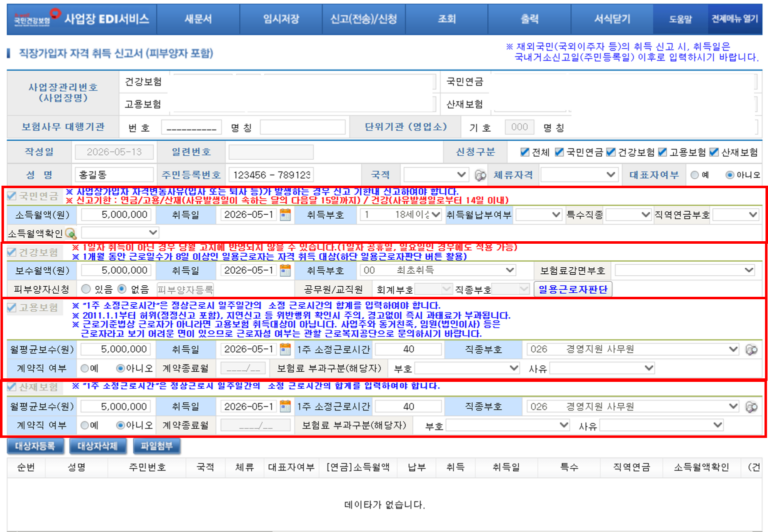Open 고용보험 직종부호 dropdown
Image resolution: width=768 pixels, height=532 pixels.
coord(633,349)
